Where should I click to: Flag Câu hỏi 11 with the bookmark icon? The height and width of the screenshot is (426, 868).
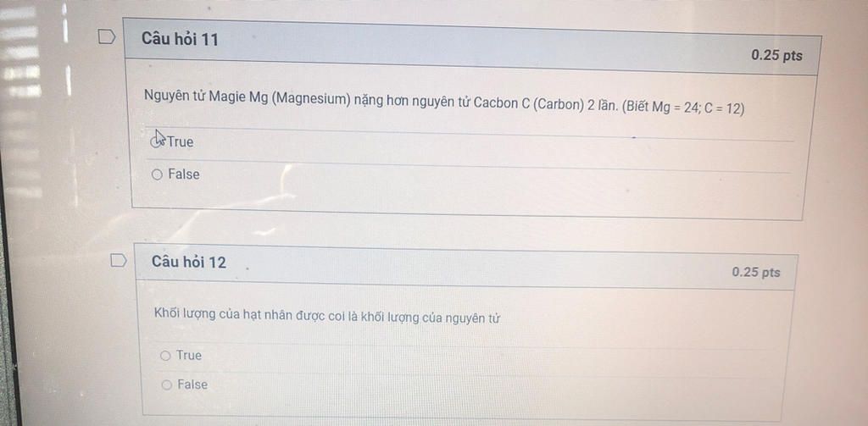click(107, 37)
